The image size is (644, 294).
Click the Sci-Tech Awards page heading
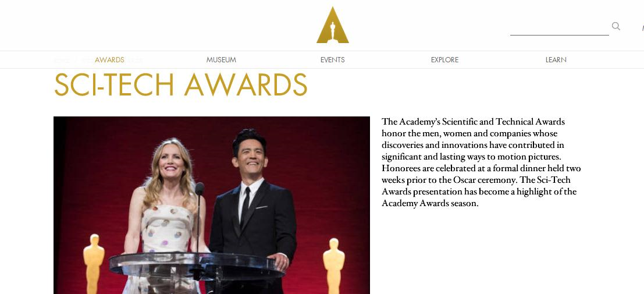[181, 84]
